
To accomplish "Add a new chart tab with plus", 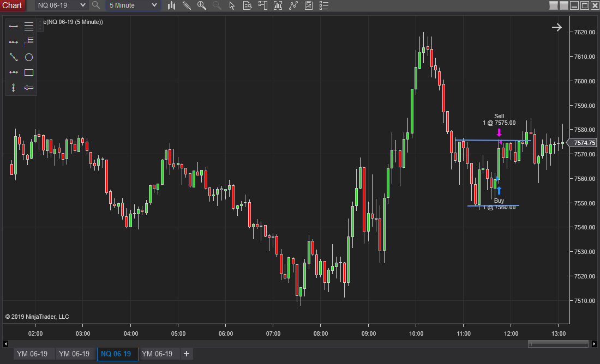I will (187, 354).
